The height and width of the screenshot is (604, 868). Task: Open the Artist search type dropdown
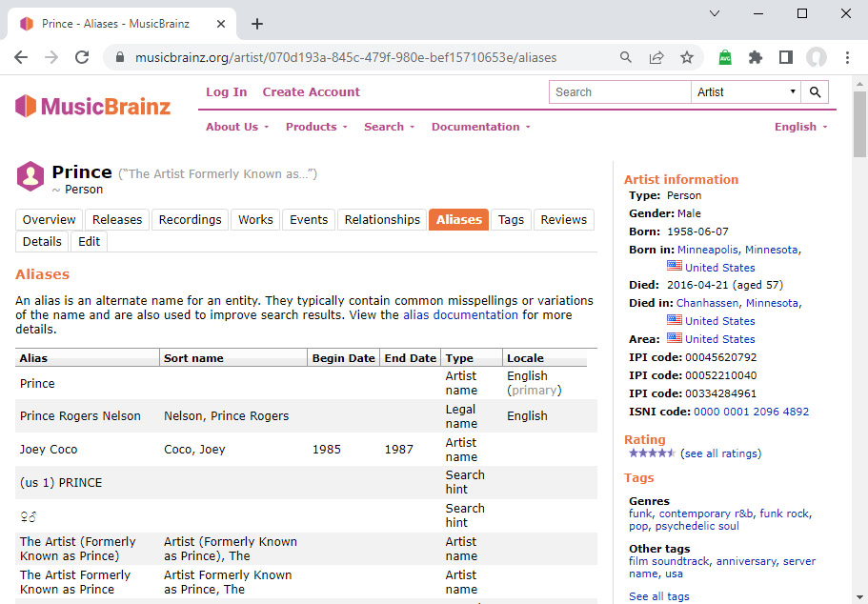click(746, 91)
